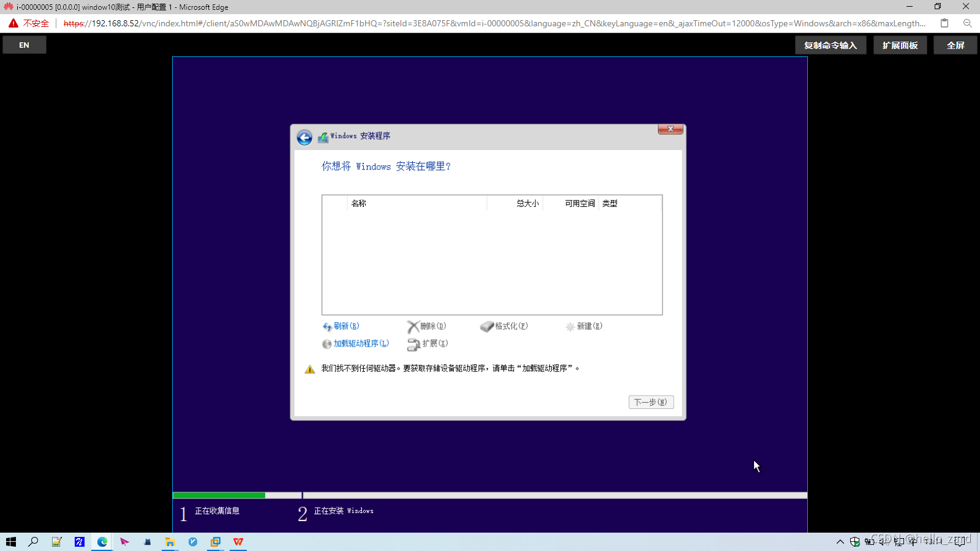Image resolution: width=980 pixels, height=551 pixels.
Task: Click the warning triangle icon in Setup
Action: pyautogui.click(x=310, y=369)
